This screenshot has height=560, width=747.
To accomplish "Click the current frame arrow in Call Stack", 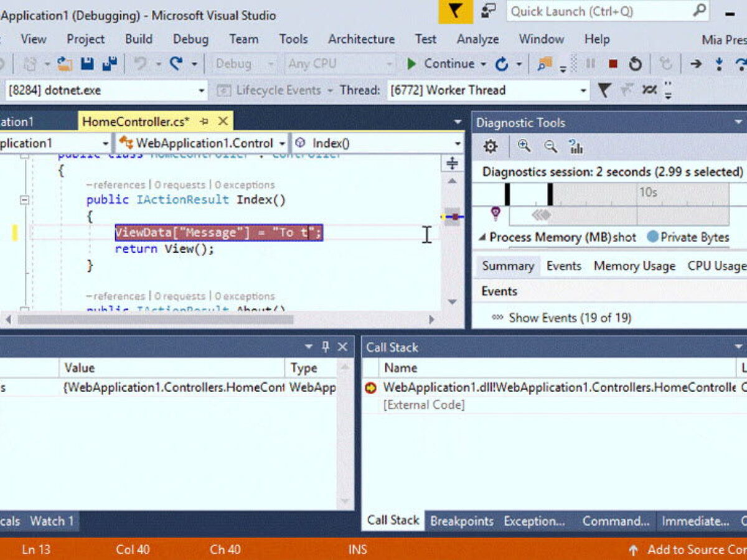I will pyautogui.click(x=371, y=388).
